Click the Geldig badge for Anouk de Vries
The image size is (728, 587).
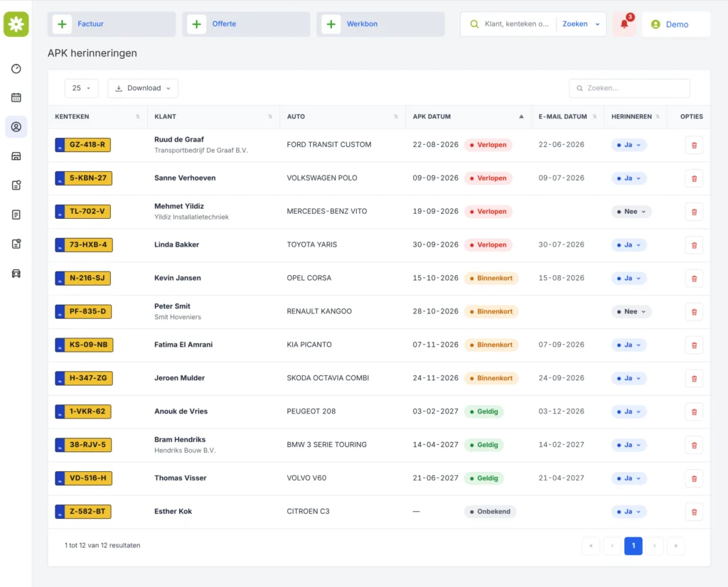483,411
